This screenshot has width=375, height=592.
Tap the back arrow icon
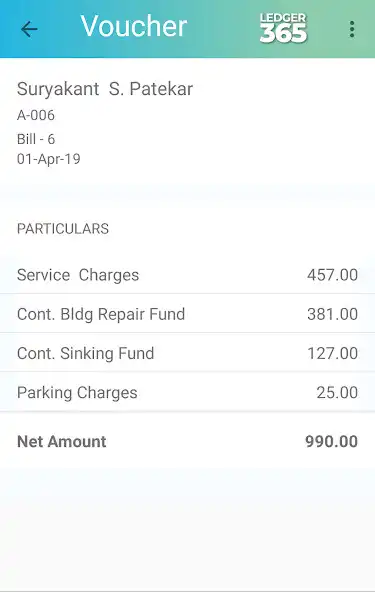pos(29,29)
